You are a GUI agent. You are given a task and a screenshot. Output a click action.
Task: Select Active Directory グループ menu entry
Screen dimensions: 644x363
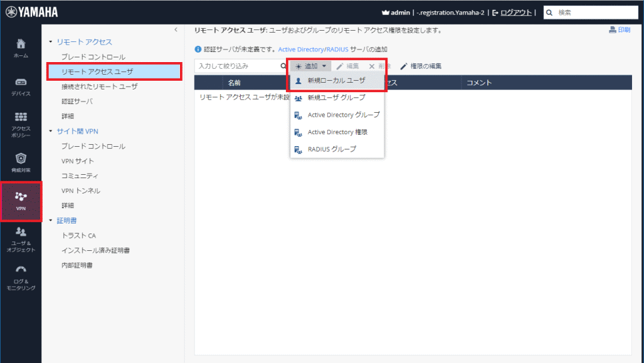point(343,115)
